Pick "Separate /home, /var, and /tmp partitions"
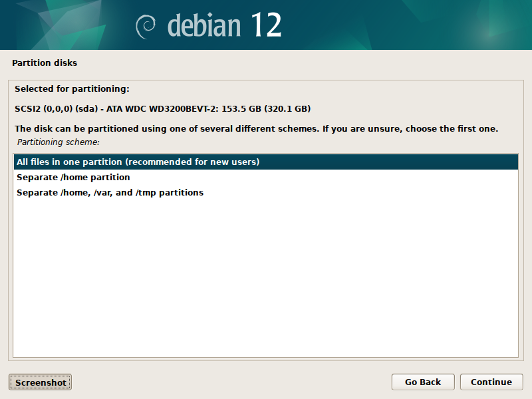Screen dimensions: 532x399 [x=265, y=192]
